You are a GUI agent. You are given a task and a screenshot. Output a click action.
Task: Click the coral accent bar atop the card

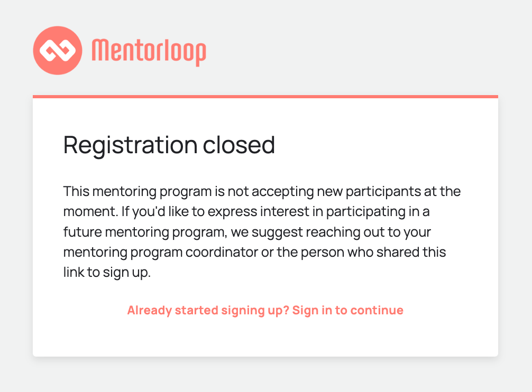tap(265, 97)
